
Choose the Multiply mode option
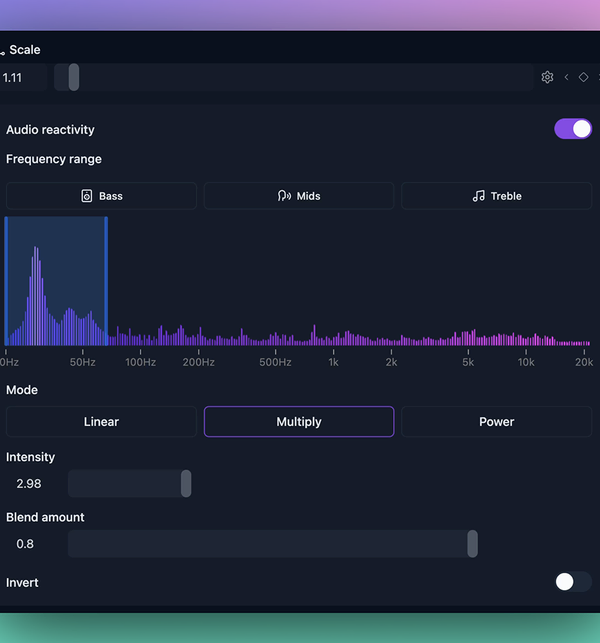coord(299,422)
